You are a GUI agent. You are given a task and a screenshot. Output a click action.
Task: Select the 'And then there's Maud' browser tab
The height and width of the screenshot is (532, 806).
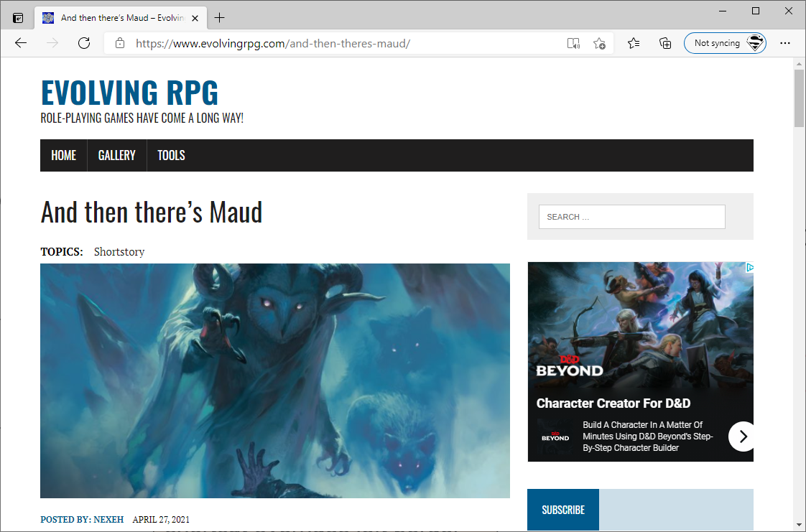(121, 18)
